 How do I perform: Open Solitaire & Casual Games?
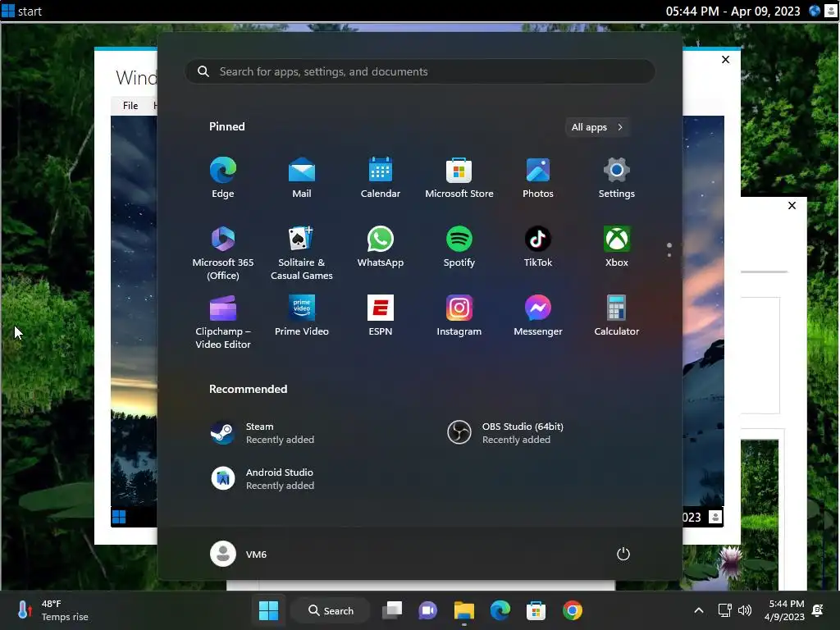(302, 253)
